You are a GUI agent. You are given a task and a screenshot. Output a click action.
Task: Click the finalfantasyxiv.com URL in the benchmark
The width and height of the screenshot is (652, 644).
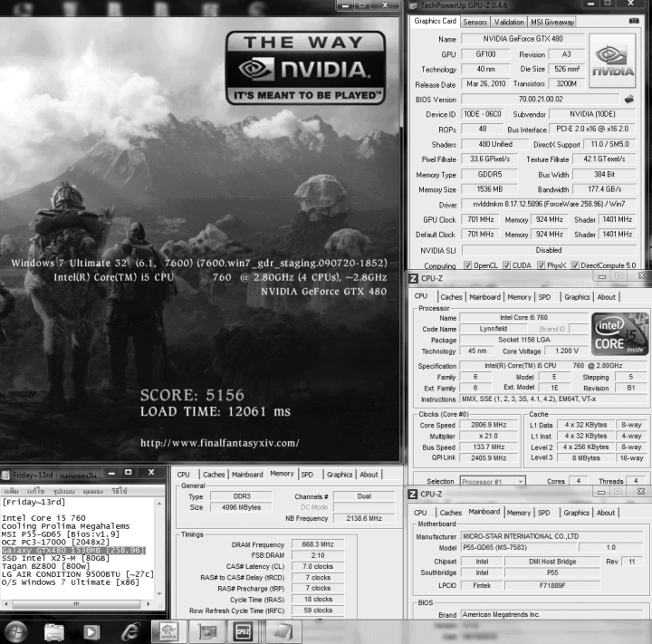[219, 443]
